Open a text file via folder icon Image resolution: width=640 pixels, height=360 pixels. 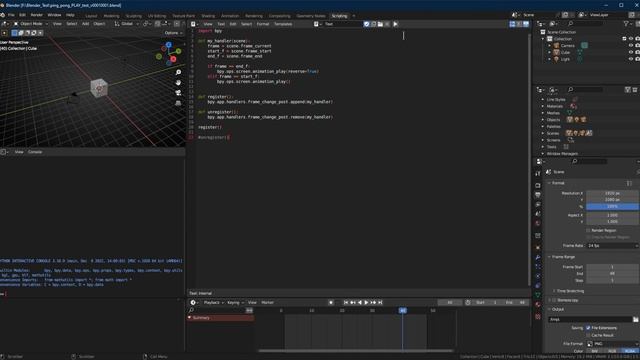(380, 24)
